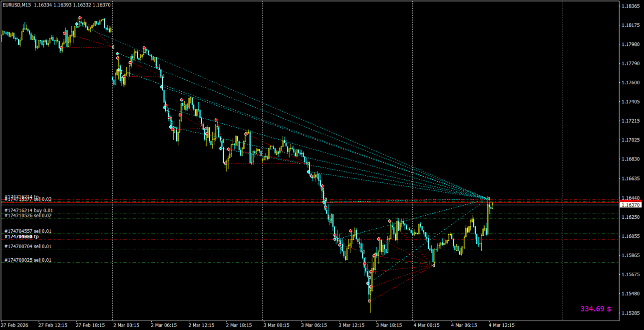
Task: Click the EURUSD,M15 chart title text
Action: click(x=16, y=4)
